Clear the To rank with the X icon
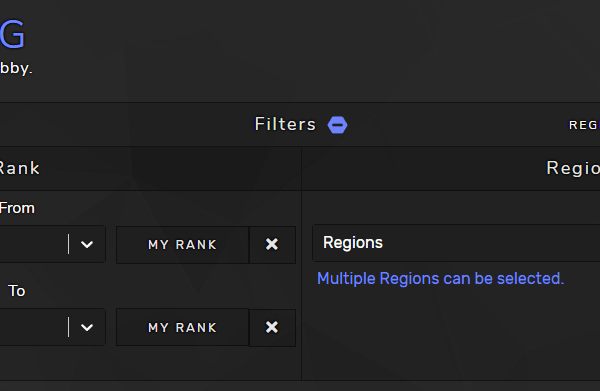 (x=272, y=327)
